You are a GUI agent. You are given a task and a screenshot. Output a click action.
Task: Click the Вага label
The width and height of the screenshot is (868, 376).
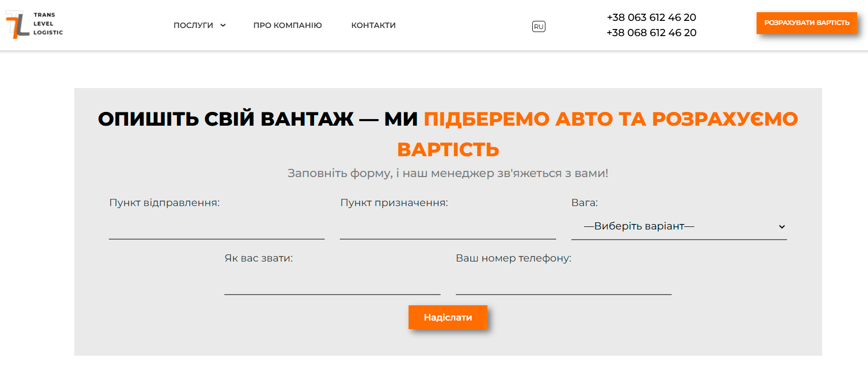click(x=585, y=203)
